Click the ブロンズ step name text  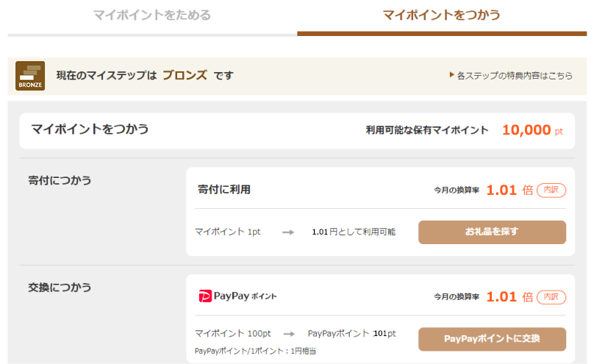click(x=185, y=76)
